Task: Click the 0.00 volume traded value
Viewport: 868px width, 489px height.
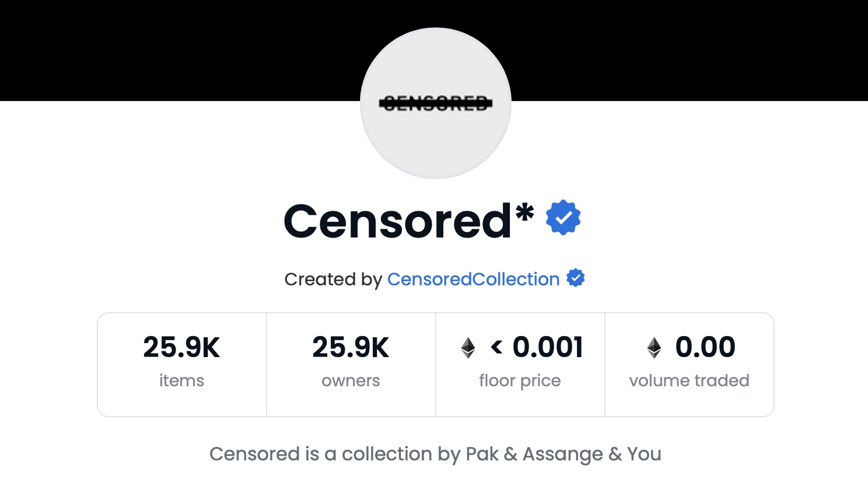Action: tap(705, 348)
